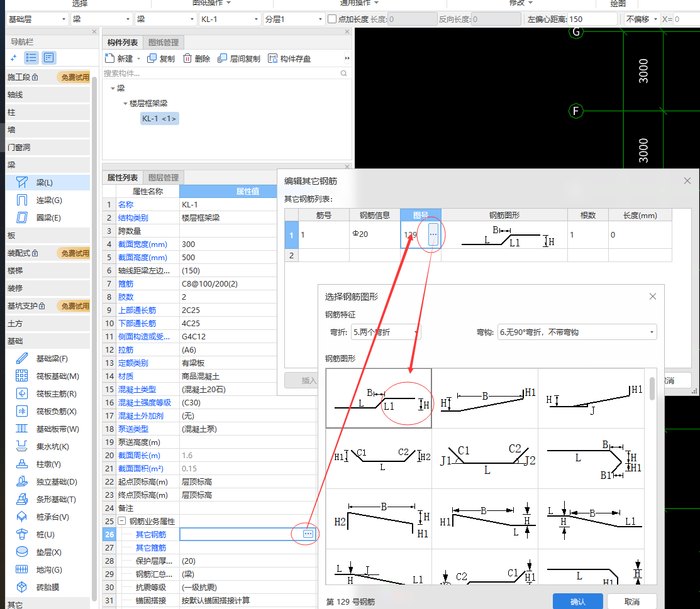Select the 集水坑(K) sump tool
Viewport: 700px width, 609px height.
point(48,447)
